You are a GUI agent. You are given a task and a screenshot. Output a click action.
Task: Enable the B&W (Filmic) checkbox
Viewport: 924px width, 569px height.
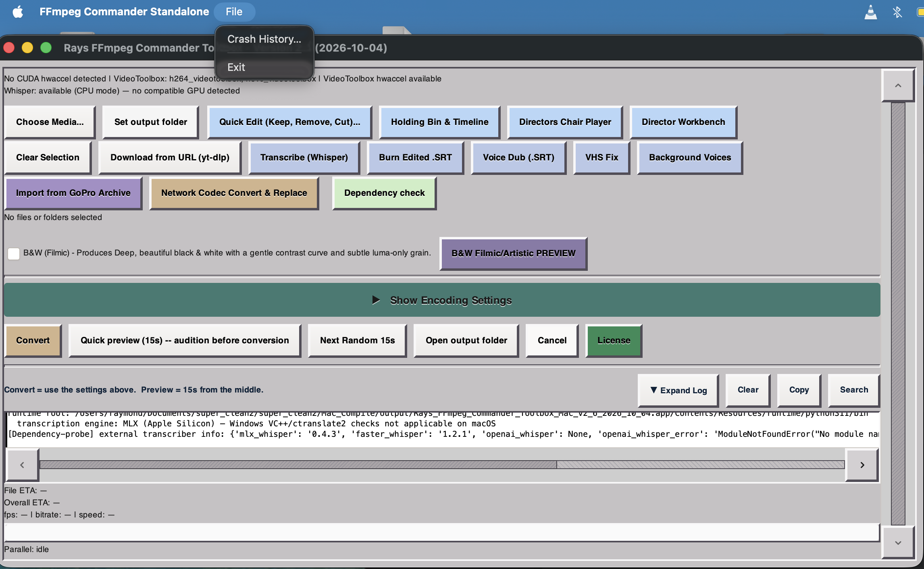coord(14,253)
